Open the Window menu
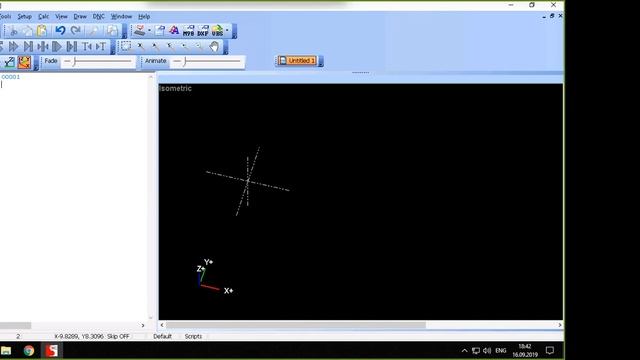Image resolution: width=640 pixels, height=360 pixels. coord(121,17)
